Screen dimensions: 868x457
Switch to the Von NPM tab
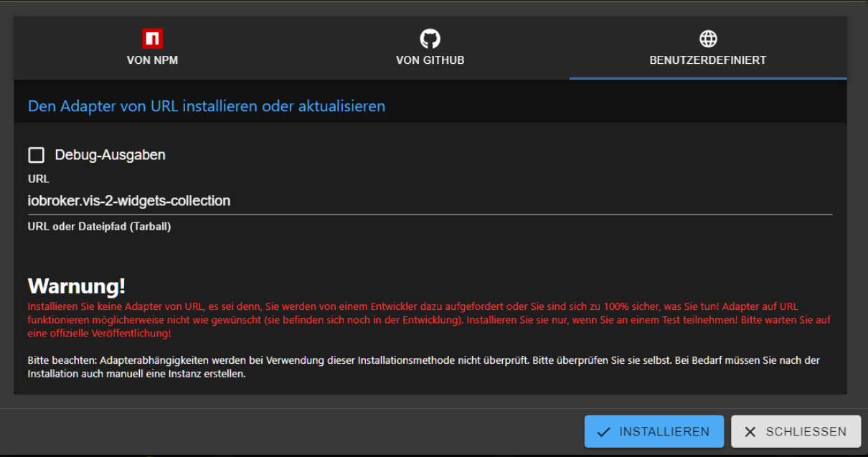click(152, 48)
